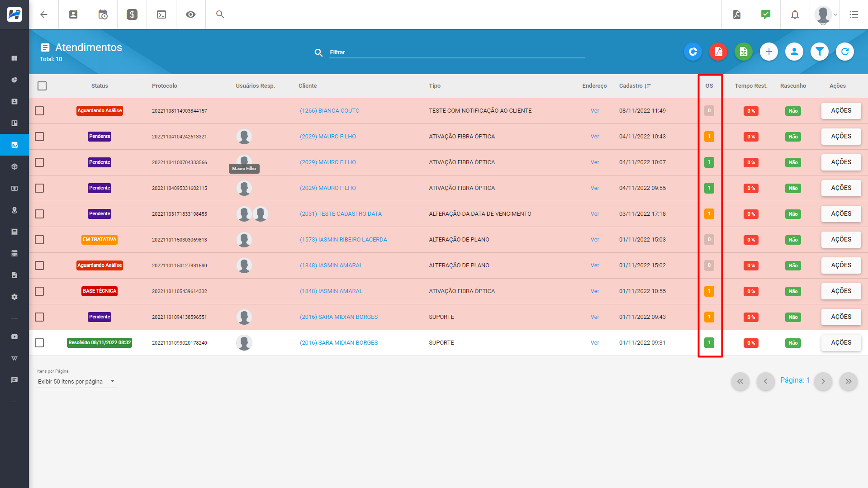The width and height of the screenshot is (868, 488).
Task: Export the list to Excel with the green button
Action: click(x=744, y=52)
